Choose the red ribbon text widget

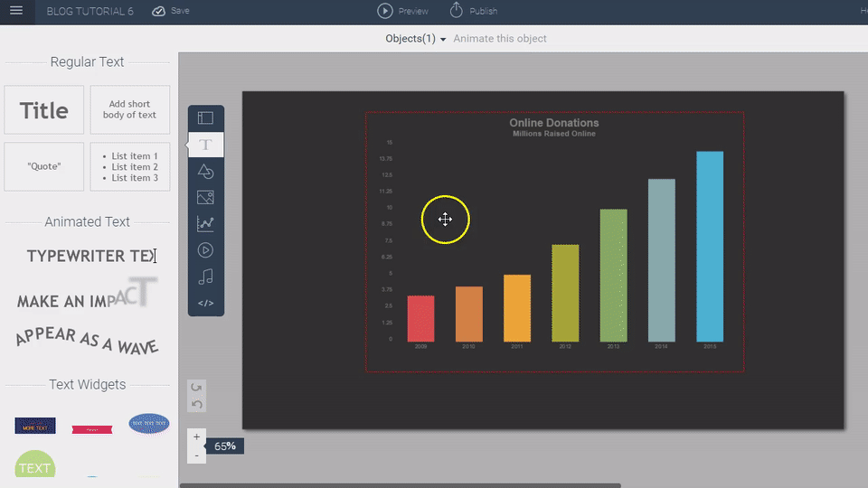(x=92, y=429)
